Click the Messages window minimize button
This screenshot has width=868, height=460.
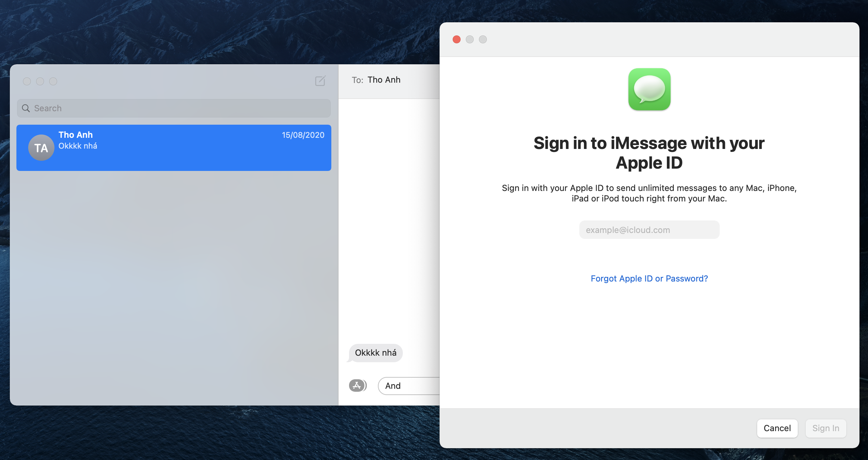pyautogui.click(x=40, y=81)
